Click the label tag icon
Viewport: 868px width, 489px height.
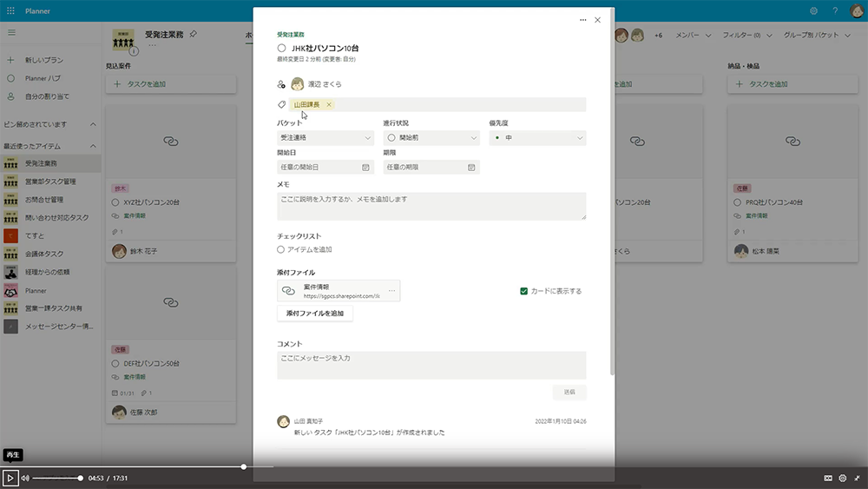point(281,105)
